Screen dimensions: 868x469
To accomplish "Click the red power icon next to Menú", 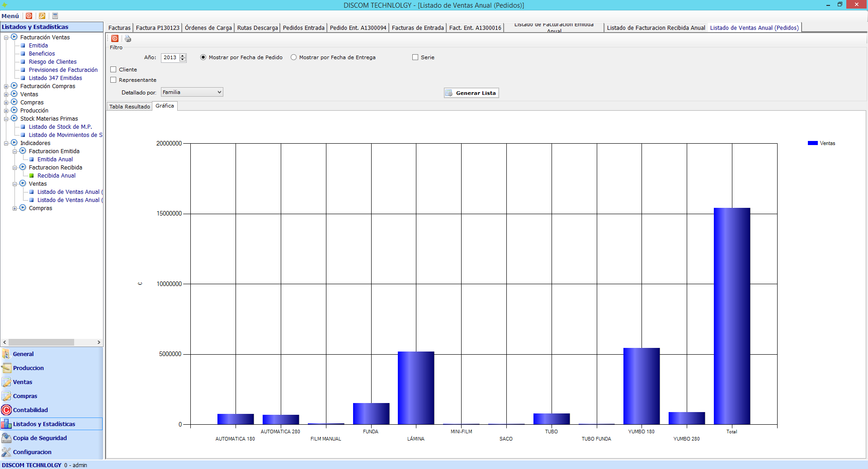I will coord(29,16).
